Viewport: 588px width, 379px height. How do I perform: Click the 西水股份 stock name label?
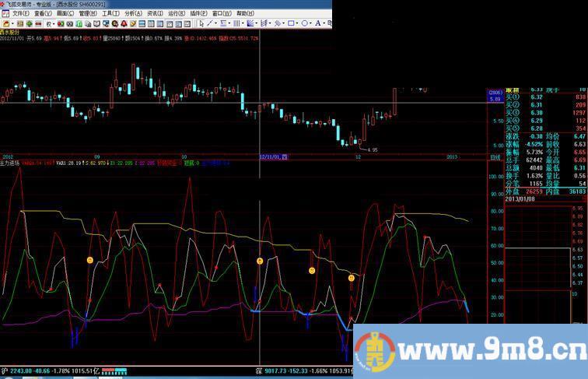tap(10, 31)
